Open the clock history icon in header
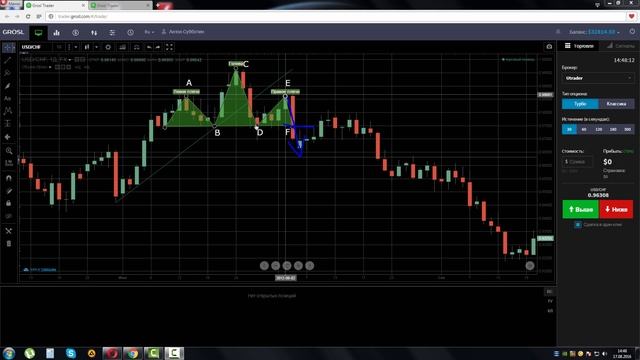This screenshot has width=640, height=360. pyautogui.click(x=130, y=33)
